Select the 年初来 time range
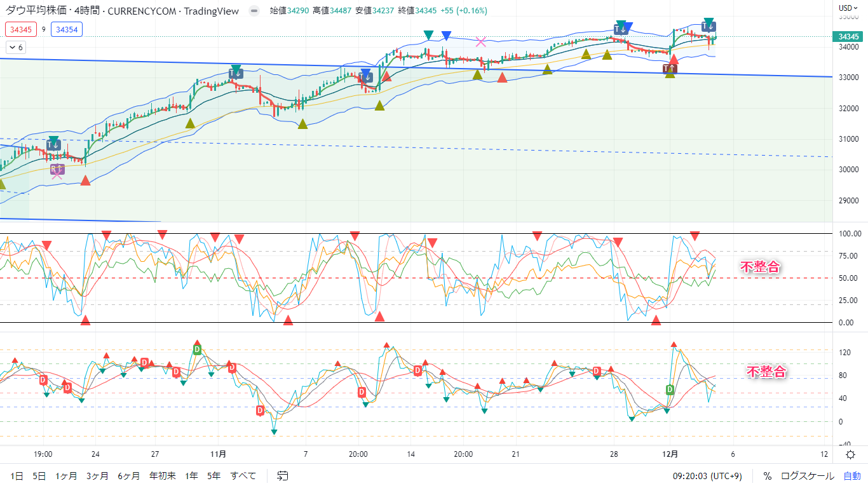Viewport: 868px width, 488px height. point(162,475)
